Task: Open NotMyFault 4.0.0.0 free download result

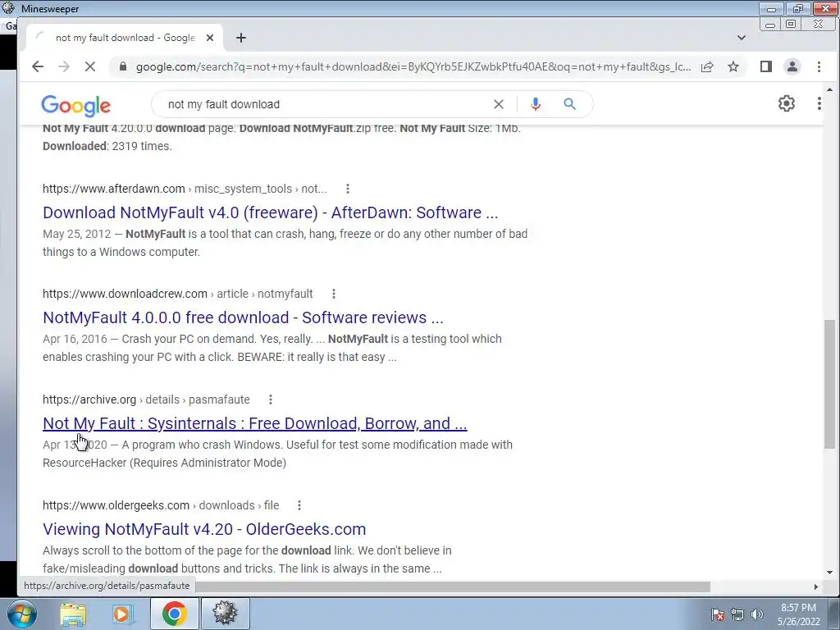Action: pyautogui.click(x=243, y=317)
